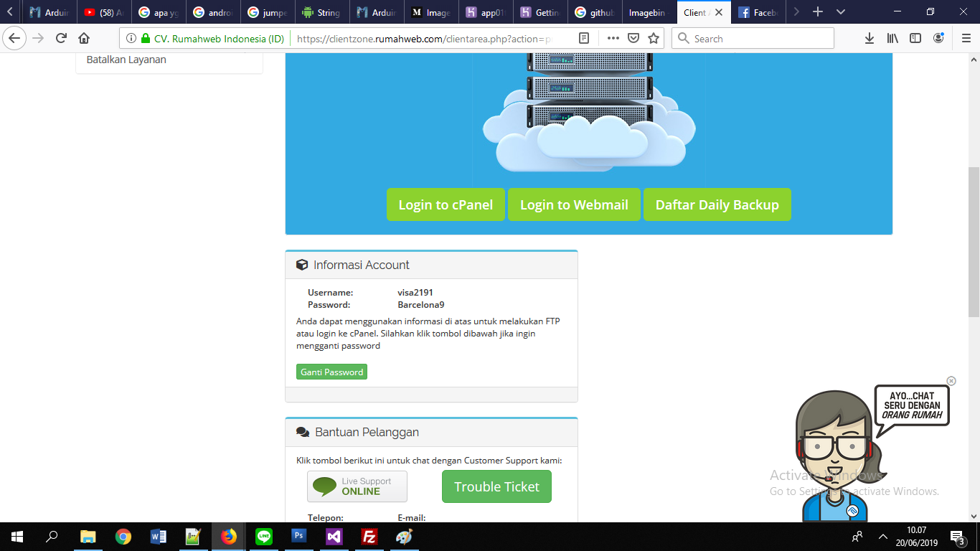Screen dimensions: 980x551
Task: Open Batalkan Layanan sidebar link
Action: pyautogui.click(x=126, y=60)
